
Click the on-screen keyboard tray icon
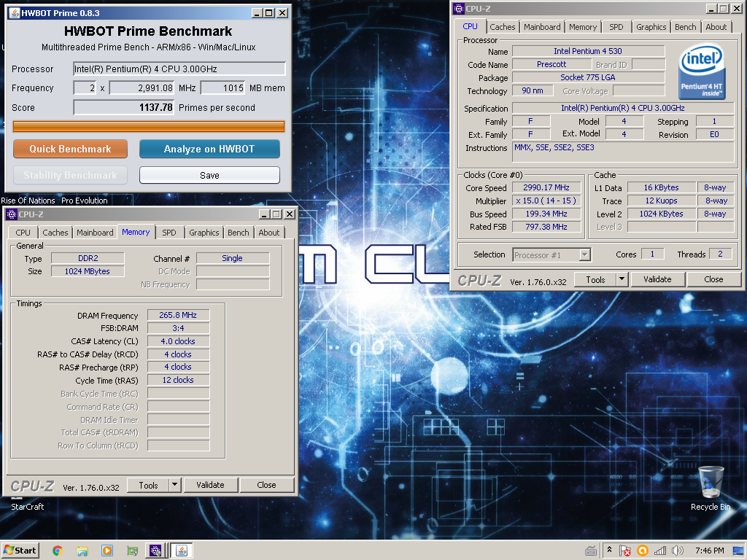click(591, 551)
